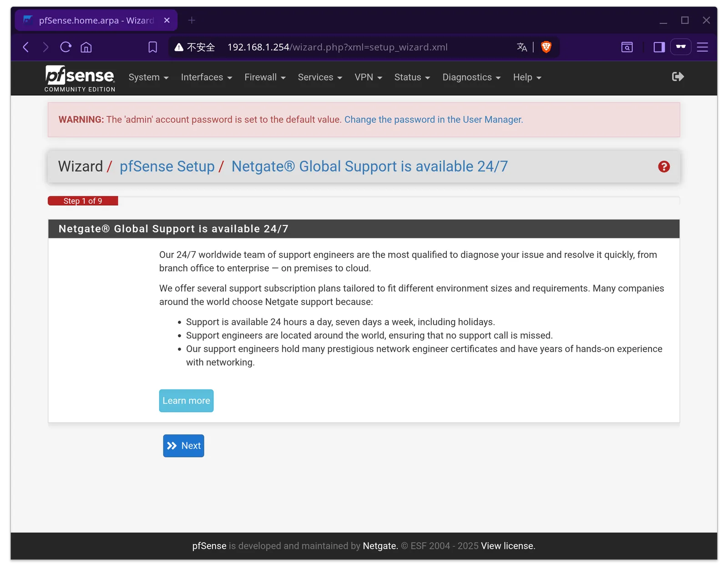Open a new browser tab
Viewport: 728px width, 581px height.
192,20
